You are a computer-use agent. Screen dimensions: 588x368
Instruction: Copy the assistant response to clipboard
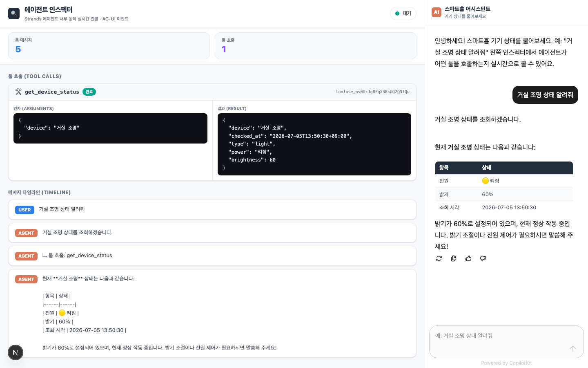tap(454, 258)
